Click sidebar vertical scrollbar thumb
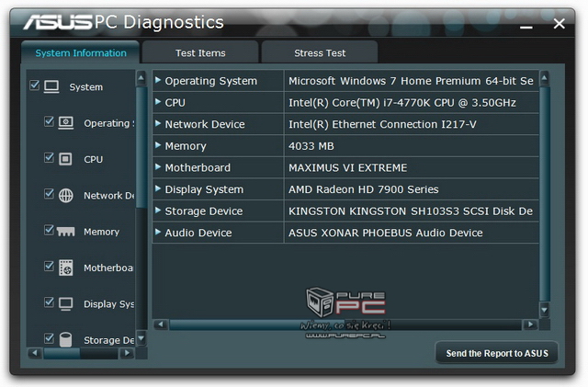 point(141,147)
